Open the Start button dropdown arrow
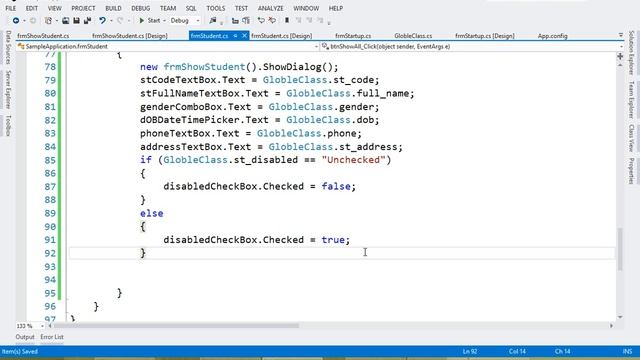Image resolution: width=640 pixels, height=360 pixels. point(164,21)
